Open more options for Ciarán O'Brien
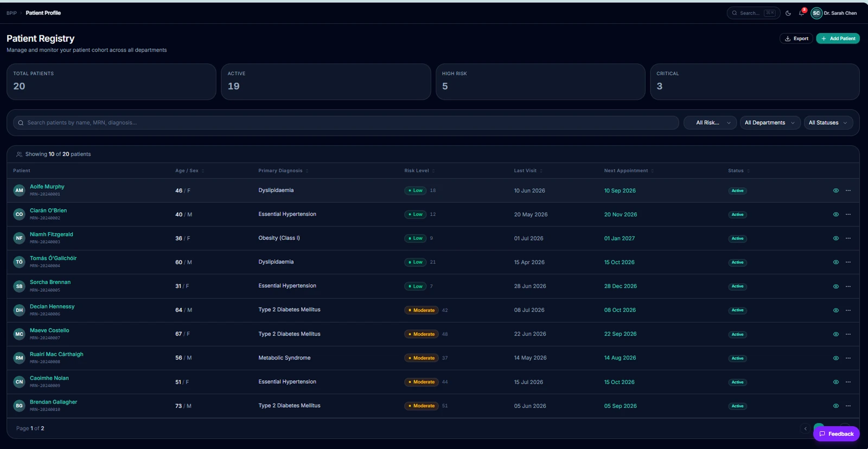 (848, 214)
